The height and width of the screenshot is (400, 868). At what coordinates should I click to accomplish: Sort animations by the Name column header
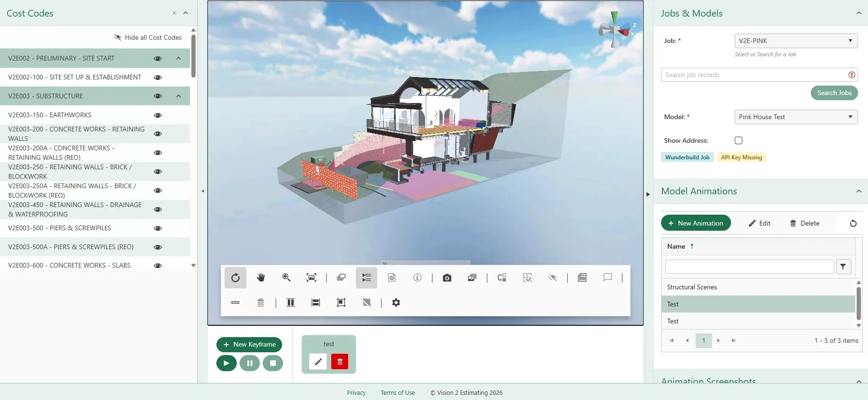pos(676,246)
